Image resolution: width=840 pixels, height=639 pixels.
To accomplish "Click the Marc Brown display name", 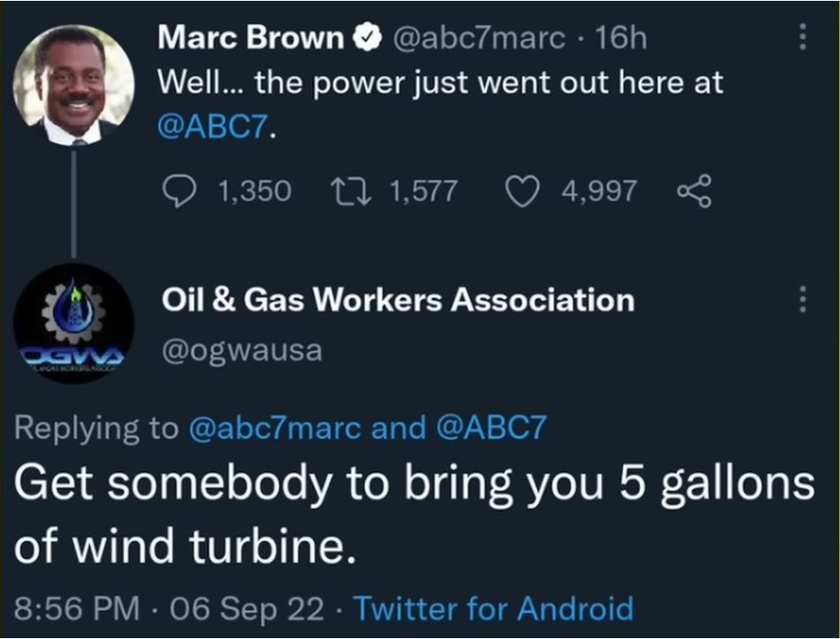I will (250, 38).
